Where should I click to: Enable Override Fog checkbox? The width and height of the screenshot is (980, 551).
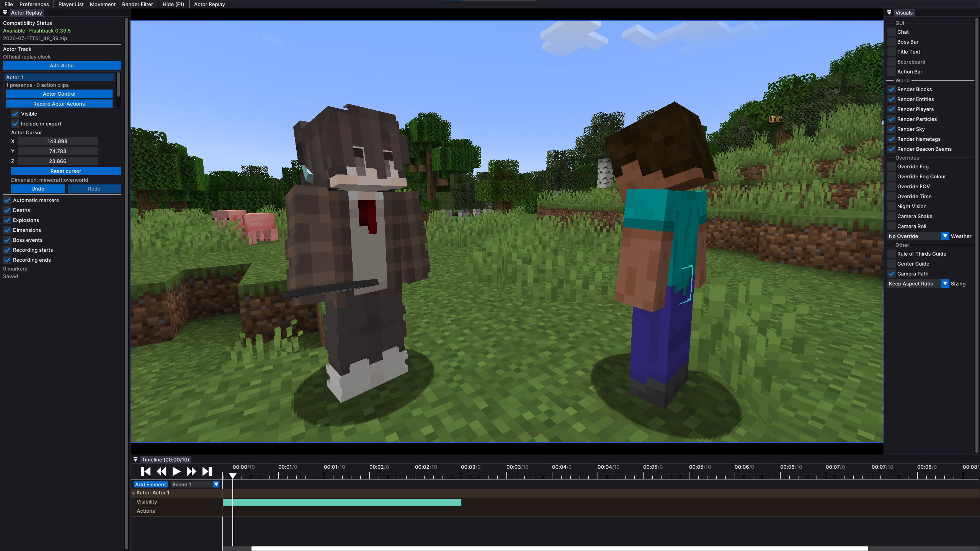[x=892, y=166]
